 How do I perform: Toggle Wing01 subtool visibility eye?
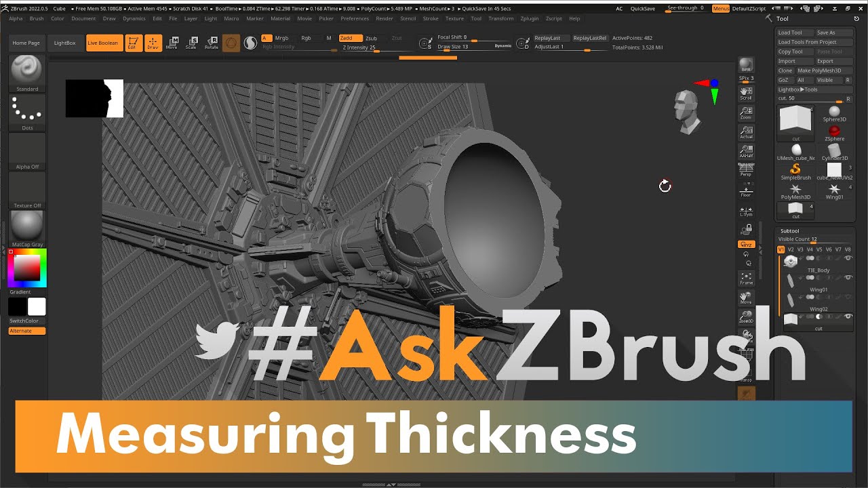(848, 278)
